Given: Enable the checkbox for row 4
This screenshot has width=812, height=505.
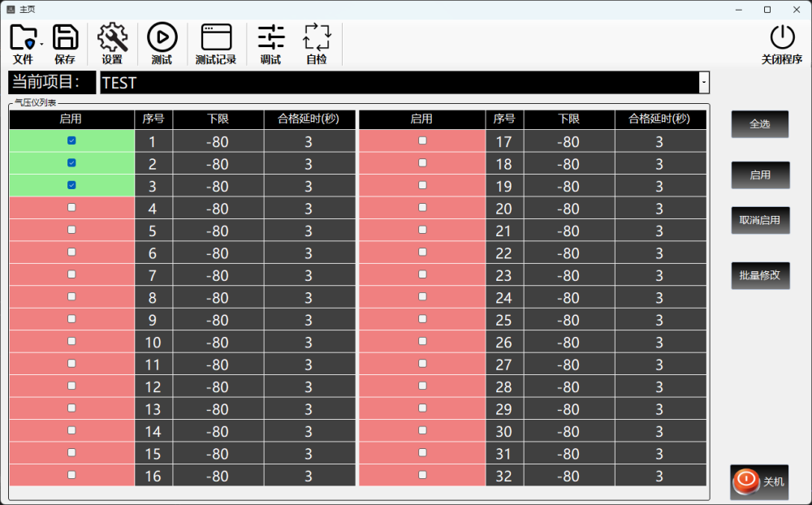Looking at the screenshot, I should pyautogui.click(x=71, y=208).
